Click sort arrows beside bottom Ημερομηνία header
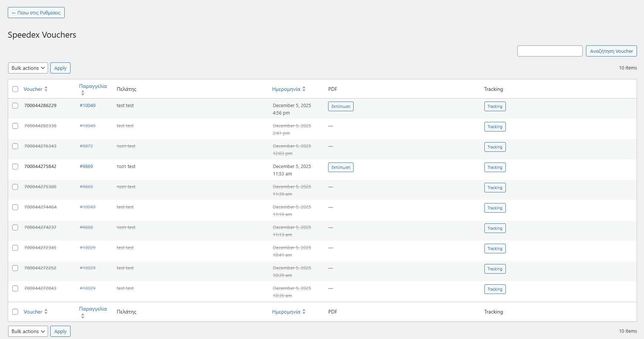This screenshot has width=644, height=339. 304,312
